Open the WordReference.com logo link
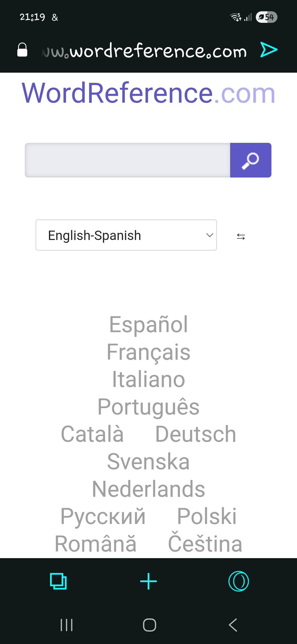 pyautogui.click(x=148, y=93)
